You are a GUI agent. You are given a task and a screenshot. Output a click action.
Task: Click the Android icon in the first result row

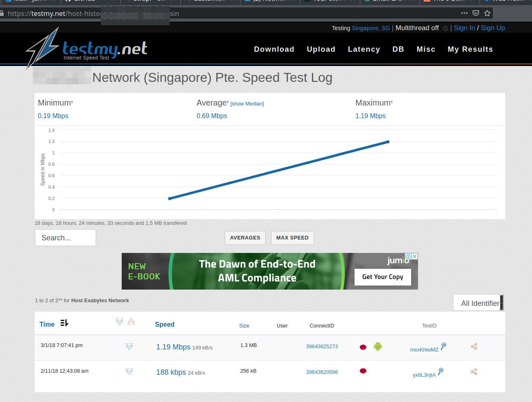378,347
